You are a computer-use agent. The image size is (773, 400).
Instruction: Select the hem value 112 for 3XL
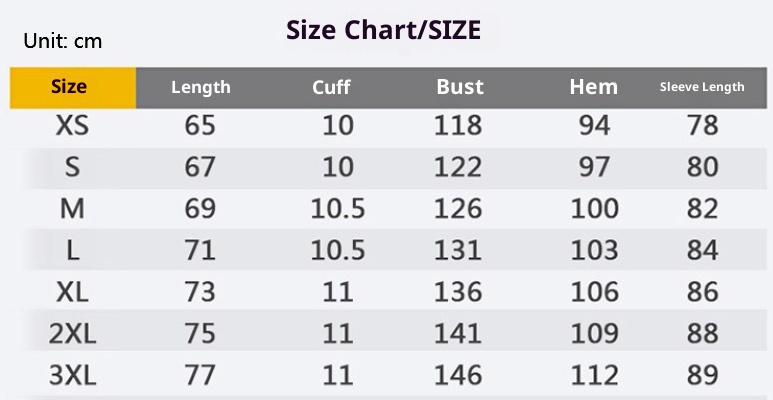594,375
